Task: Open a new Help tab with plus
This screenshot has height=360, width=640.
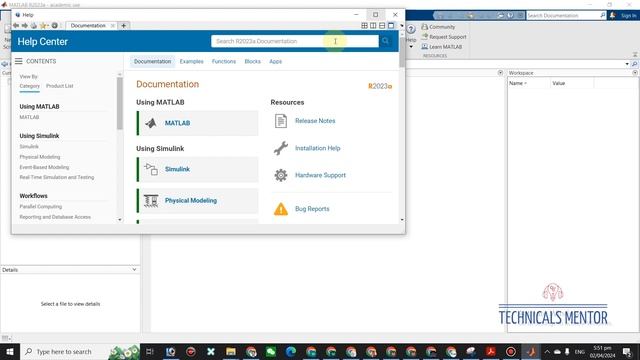Action: pyautogui.click(x=124, y=26)
